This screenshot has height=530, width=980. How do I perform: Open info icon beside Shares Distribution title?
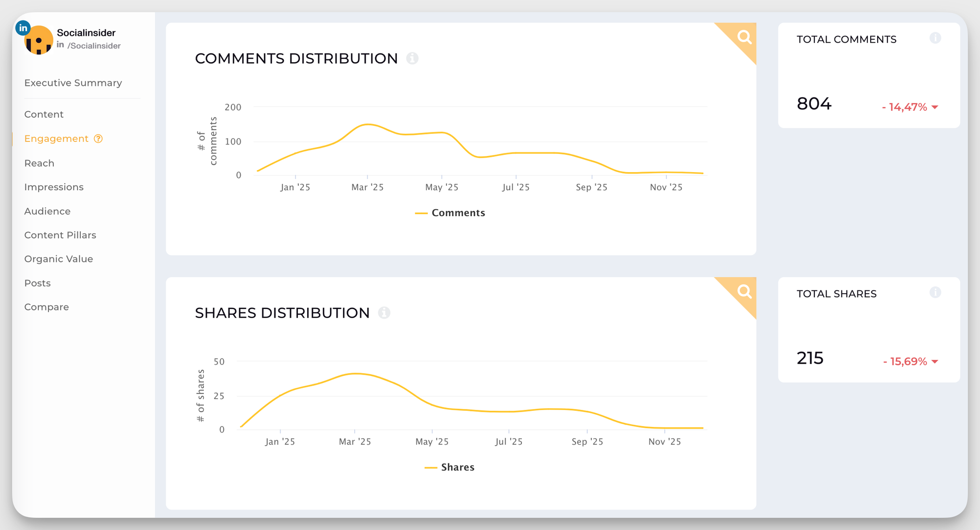pyautogui.click(x=384, y=313)
